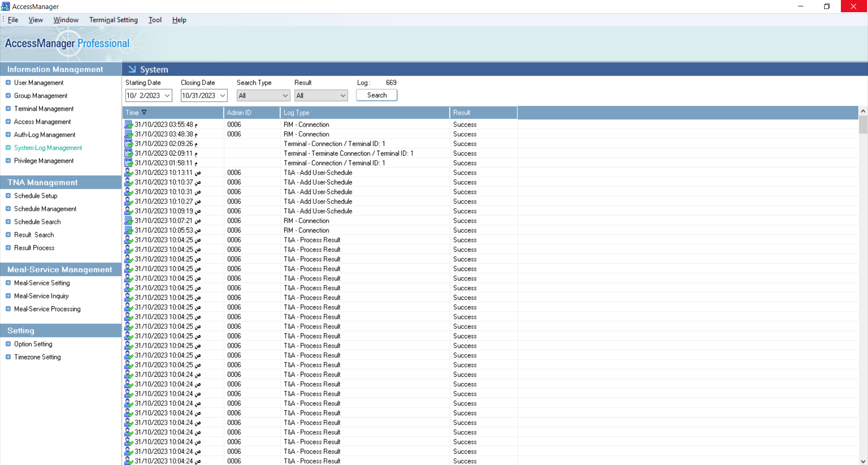Click the Schedule Setup arrow icon
The height and width of the screenshot is (465, 868).
[x=8, y=195]
